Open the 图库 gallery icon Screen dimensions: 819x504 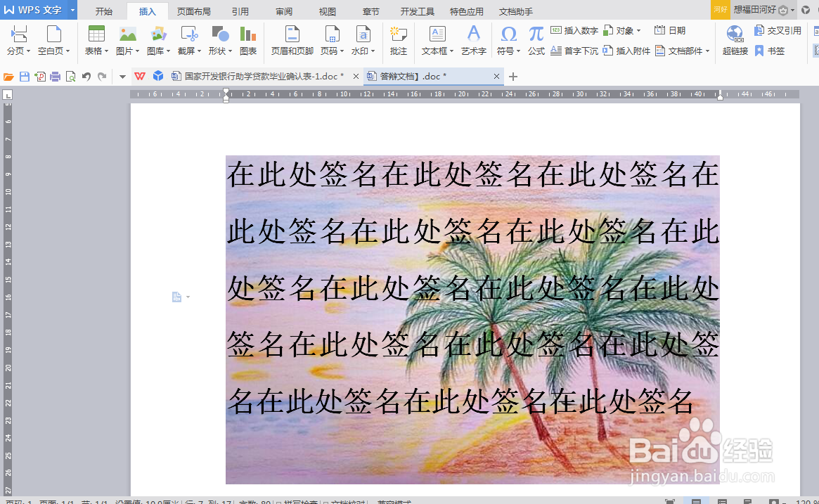coord(158,34)
